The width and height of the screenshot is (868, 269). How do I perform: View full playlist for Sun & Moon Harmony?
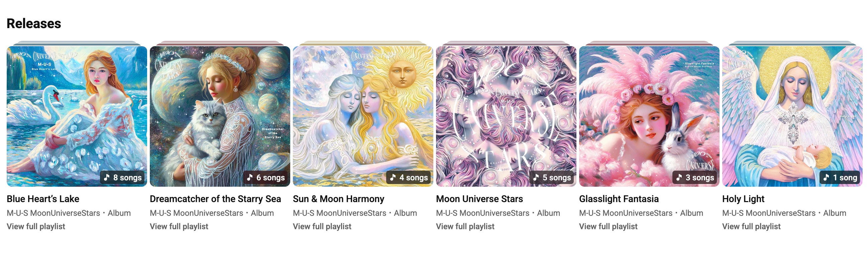click(322, 227)
